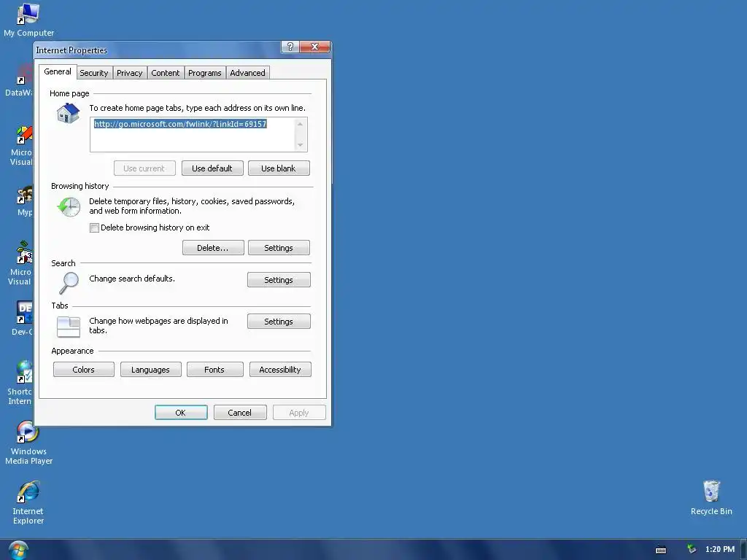Click the dialog Help question-mark button

point(290,47)
